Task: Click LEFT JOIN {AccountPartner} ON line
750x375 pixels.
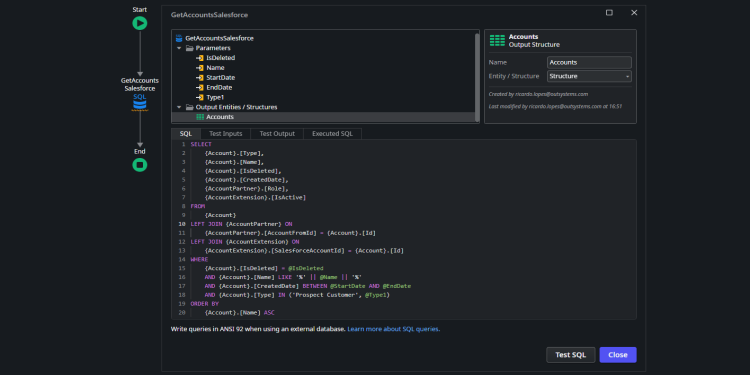Action: tap(242, 224)
